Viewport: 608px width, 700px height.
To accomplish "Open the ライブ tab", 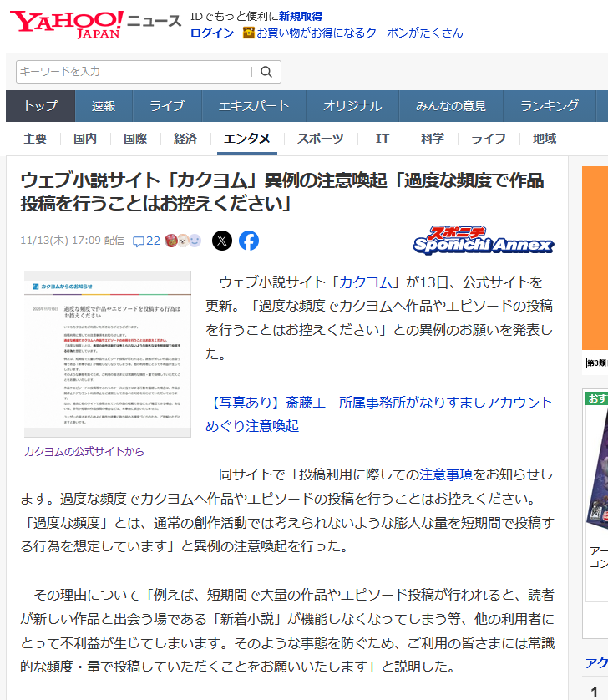I will coord(166,106).
